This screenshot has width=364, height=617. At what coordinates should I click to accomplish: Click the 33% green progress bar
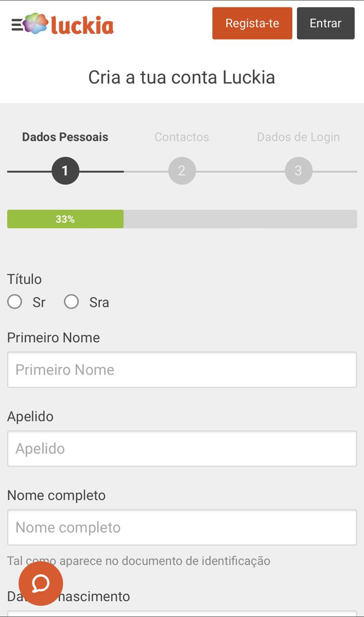tap(65, 219)
